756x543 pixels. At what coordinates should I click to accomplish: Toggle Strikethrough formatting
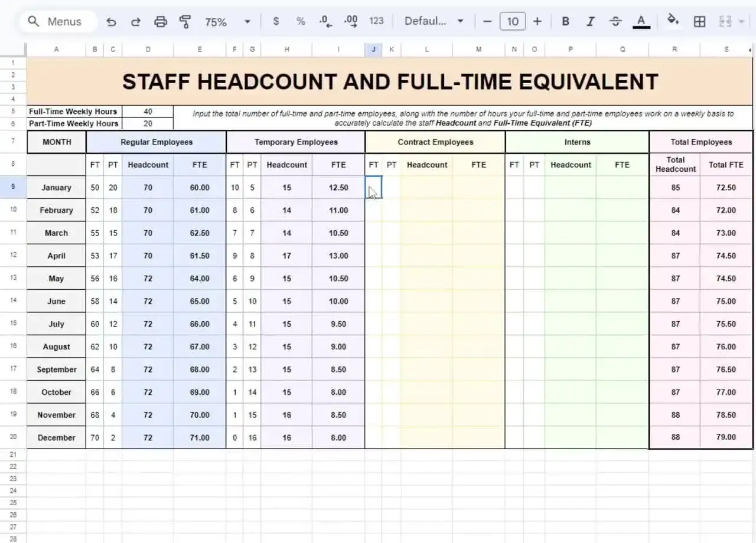pyautogui.click(x=615, y=22)
